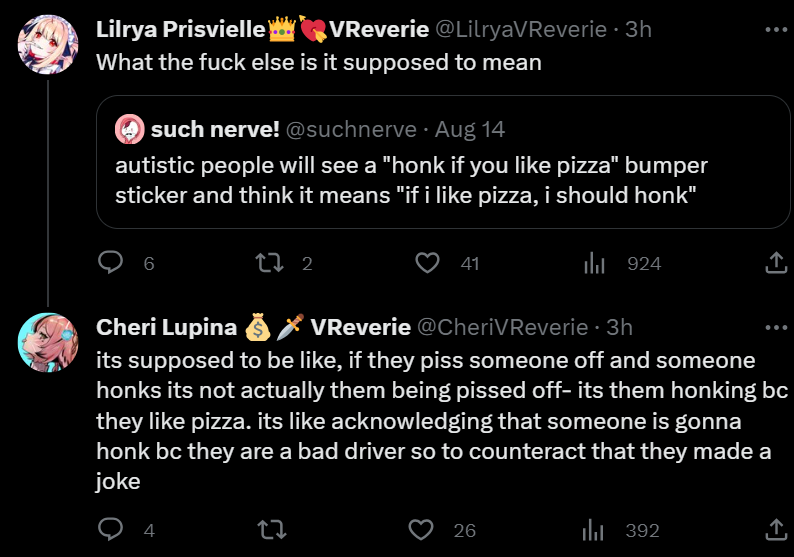Click the Lilrya Prisvielle display name
The image size is (794, 557).
(180, 29)
